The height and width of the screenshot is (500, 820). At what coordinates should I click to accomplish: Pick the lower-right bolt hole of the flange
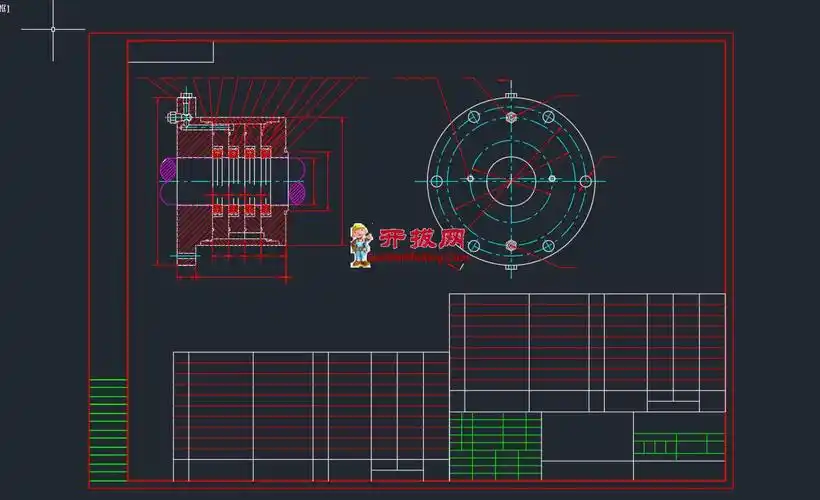tap(547, 245)
